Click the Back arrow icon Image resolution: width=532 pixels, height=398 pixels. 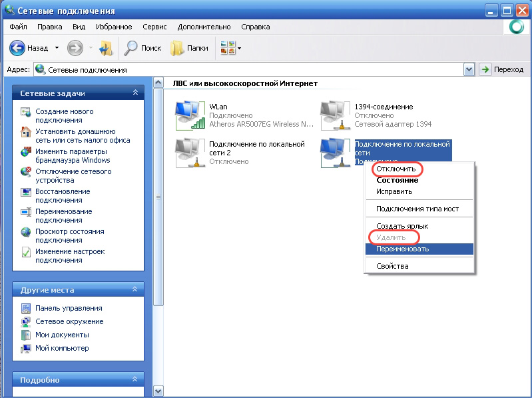(17, 48)
